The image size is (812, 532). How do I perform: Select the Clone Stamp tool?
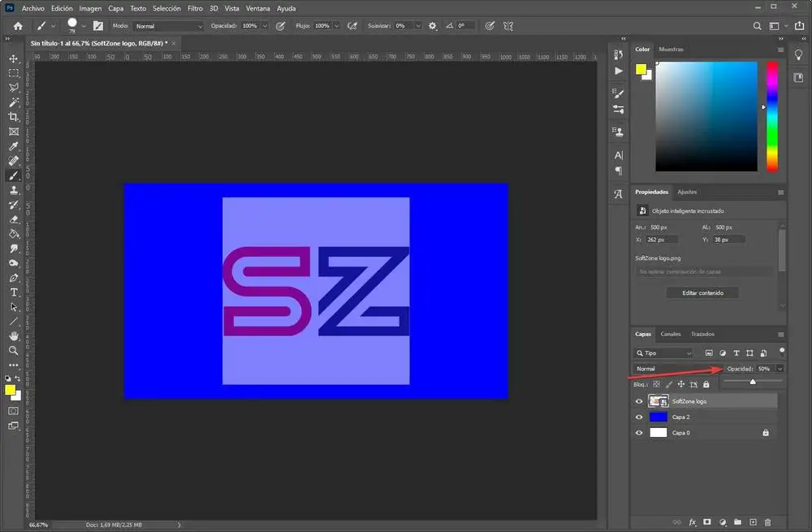click(14, 190)
